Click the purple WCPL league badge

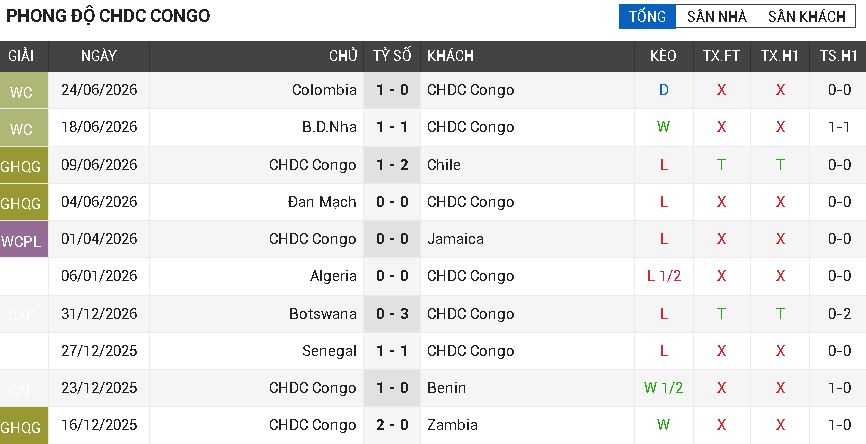click(21, 239)
